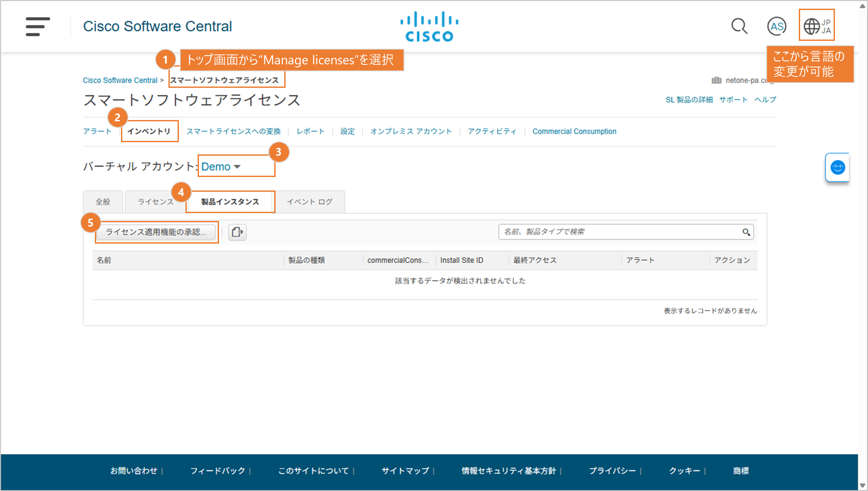Open the AS user profile icon
The image size is (868, 491).
coord(776,27)
